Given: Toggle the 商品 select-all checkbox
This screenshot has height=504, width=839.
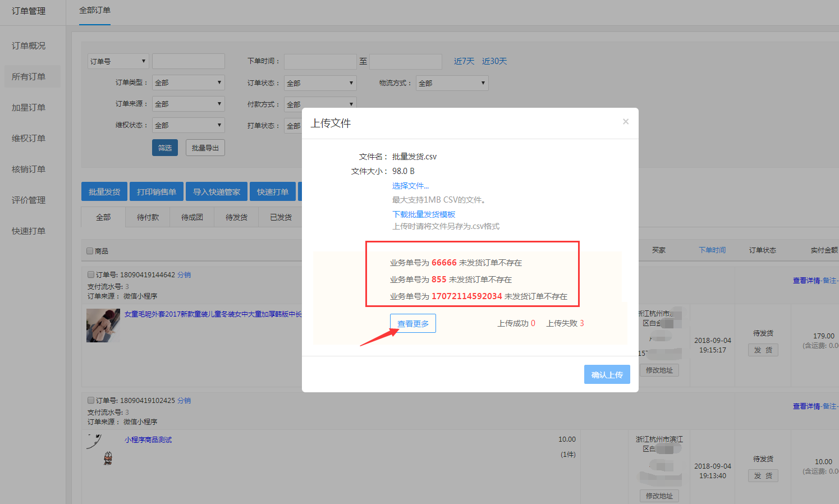Looking at the screenshot, I should [x=90, y=251].
